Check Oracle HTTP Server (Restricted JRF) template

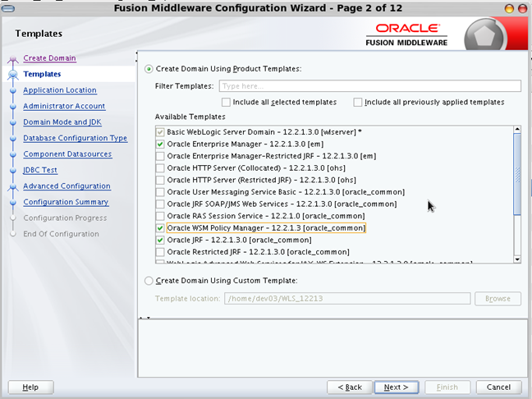[160, 180]
